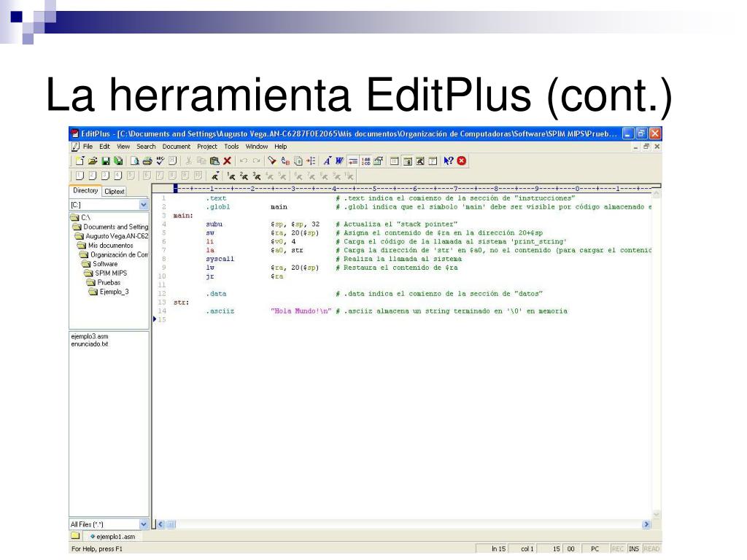The width and height of the screenshot is (747, 560).
Task: Open Find with the flashlight icon
Action: tap(272, 161)
